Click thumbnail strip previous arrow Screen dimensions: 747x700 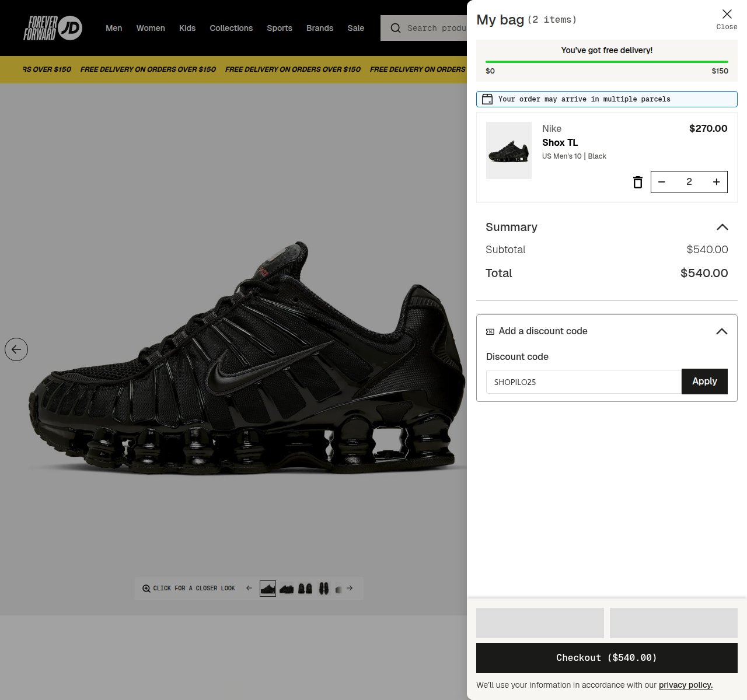[249, 589]
